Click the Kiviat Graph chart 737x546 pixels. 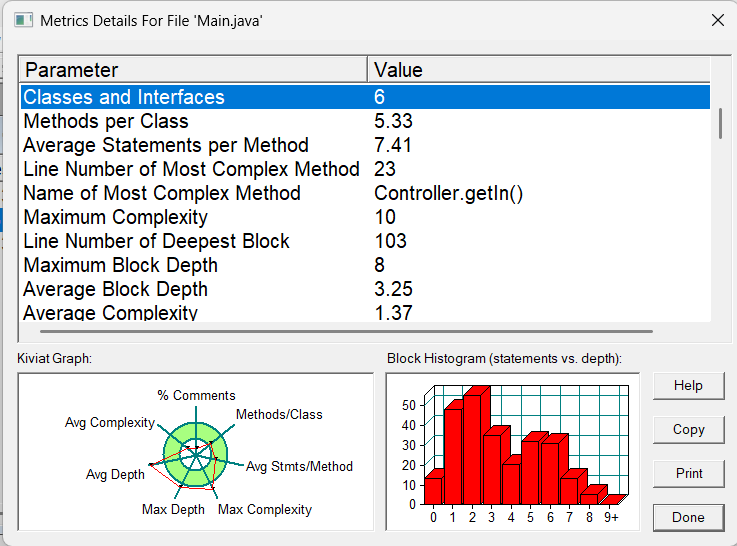pos(200,452)
